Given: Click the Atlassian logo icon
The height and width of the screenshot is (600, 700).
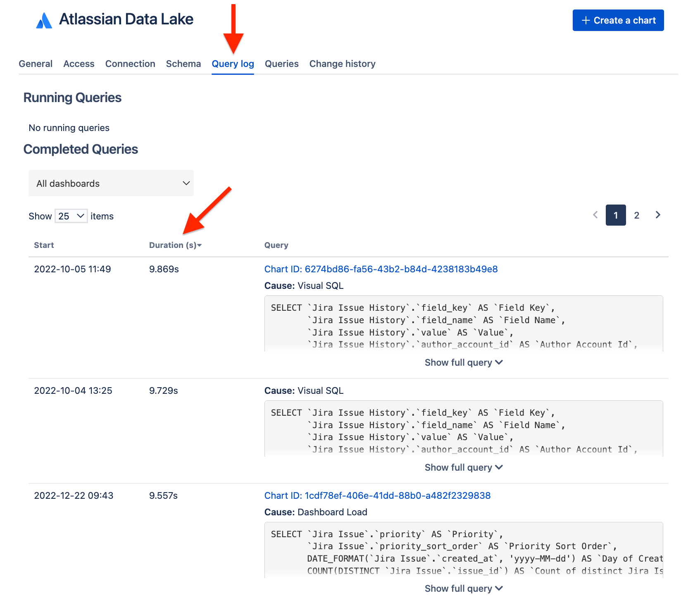Looking at the screenshot, I should [44, 20].
